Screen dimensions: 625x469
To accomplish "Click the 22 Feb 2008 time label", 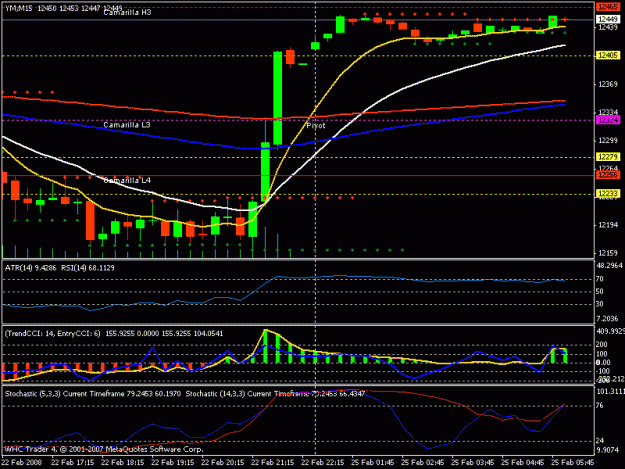I will 22,463.
